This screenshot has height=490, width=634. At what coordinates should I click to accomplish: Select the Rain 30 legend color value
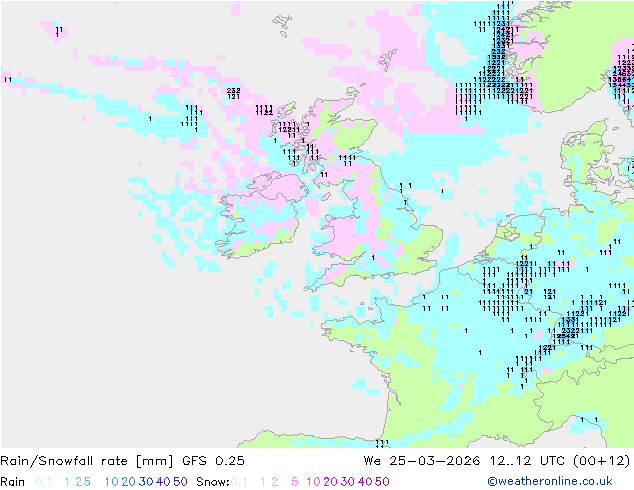coord(146,482)
